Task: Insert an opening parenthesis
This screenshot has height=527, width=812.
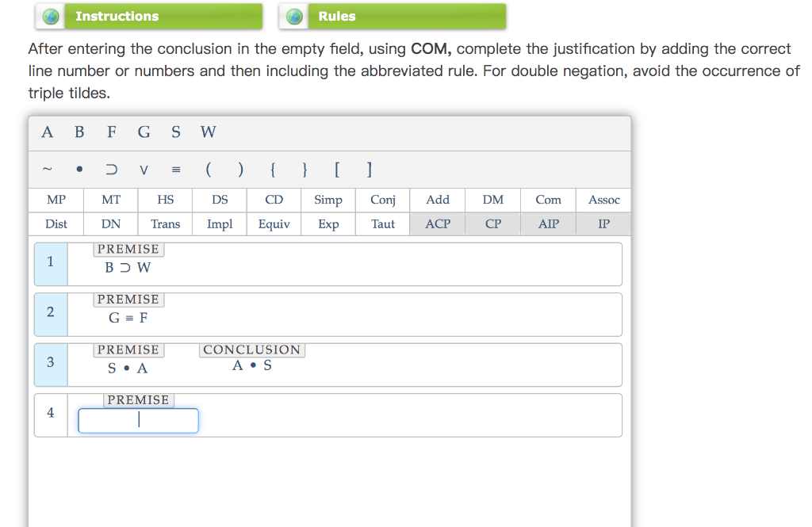Action: pos(208,169)
